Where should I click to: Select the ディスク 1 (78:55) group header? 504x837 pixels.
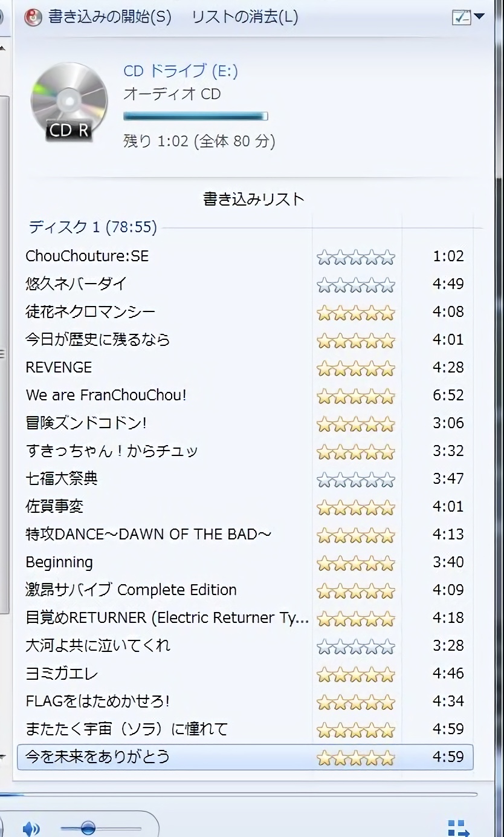[x=93, y=227]
